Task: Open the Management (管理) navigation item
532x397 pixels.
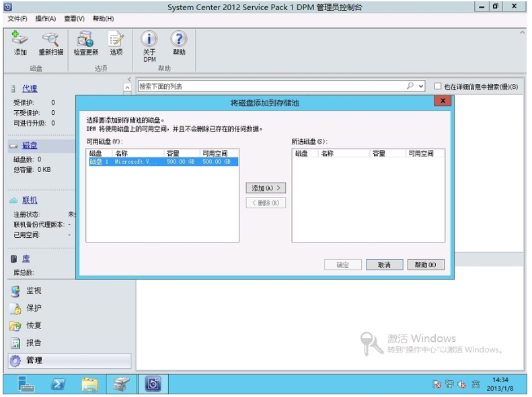Action: (69, 361)
